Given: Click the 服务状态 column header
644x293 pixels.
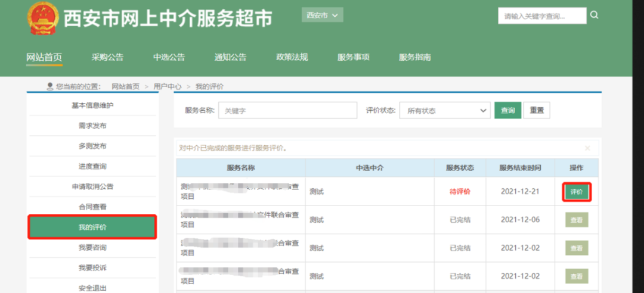Looking at the screenshot, I should (x=460, y=168).
